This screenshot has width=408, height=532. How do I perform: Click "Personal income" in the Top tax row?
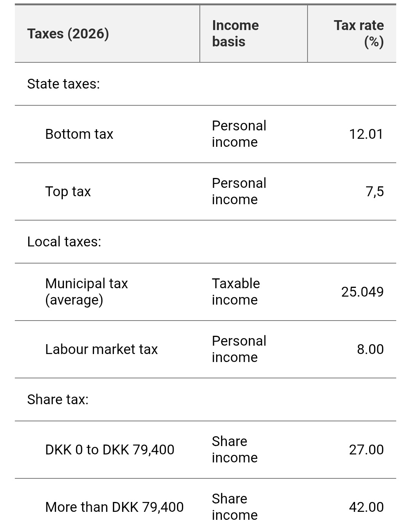point(239,191)
